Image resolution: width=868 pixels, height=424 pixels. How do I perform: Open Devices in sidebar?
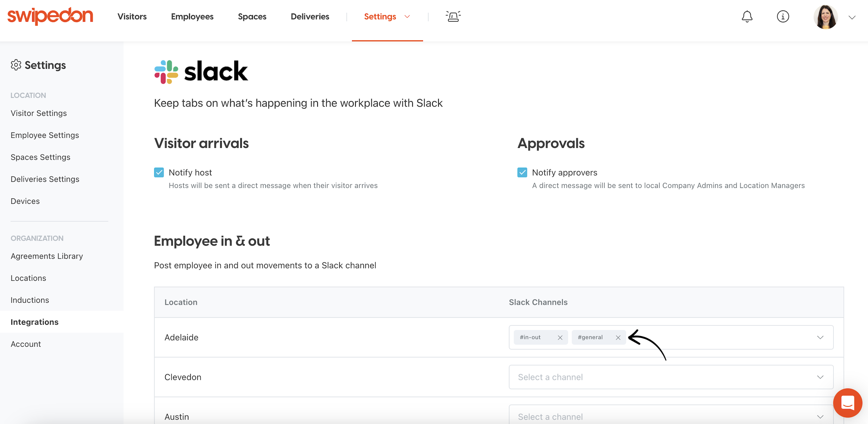(x=25, y=201)
